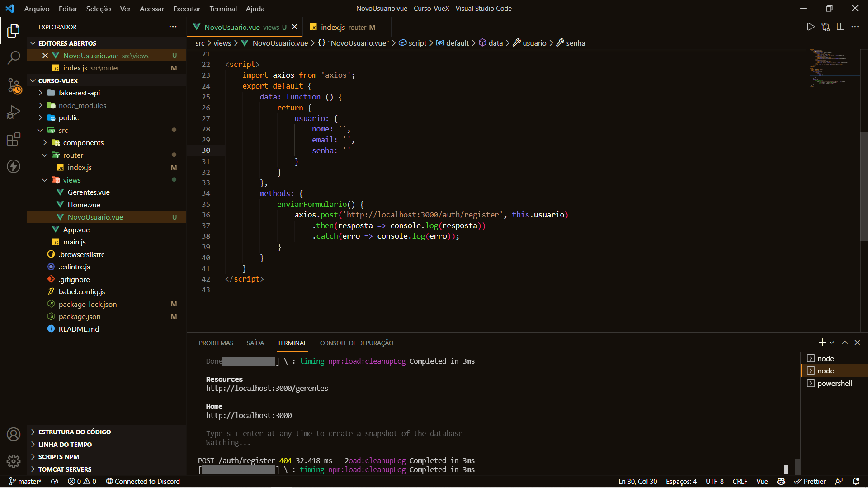Select the Terminal tab in bottom panel
The image size is (868, 488).
pos(292,343)
